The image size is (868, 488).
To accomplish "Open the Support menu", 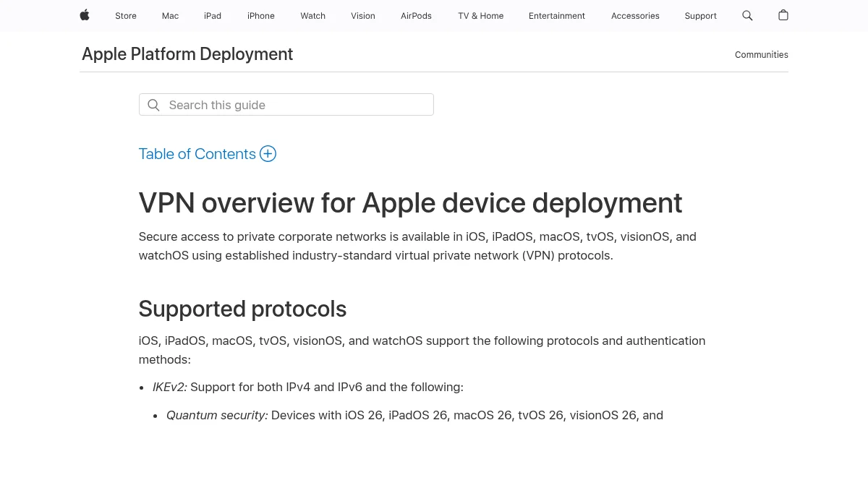I will point(701,16).
